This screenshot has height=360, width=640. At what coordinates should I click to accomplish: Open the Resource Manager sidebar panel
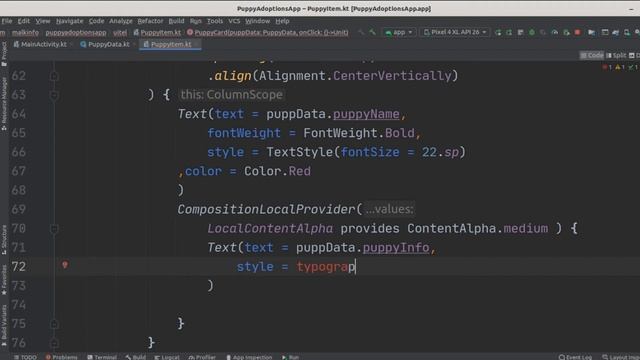4,104
